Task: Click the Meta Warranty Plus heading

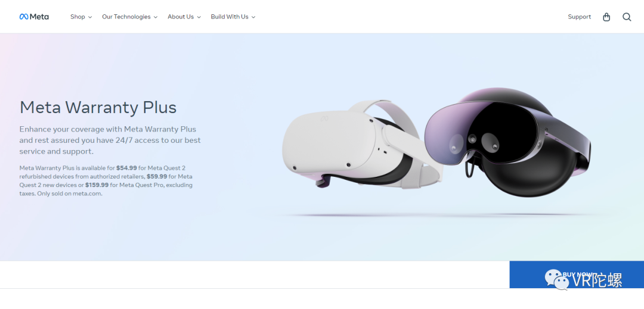Action: [x=98, y=107]
